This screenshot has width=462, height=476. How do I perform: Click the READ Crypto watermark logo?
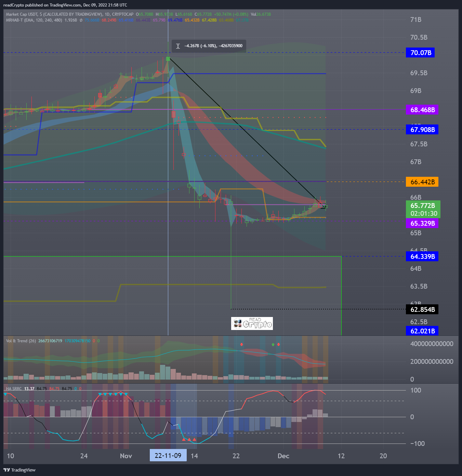pos(252,323)
